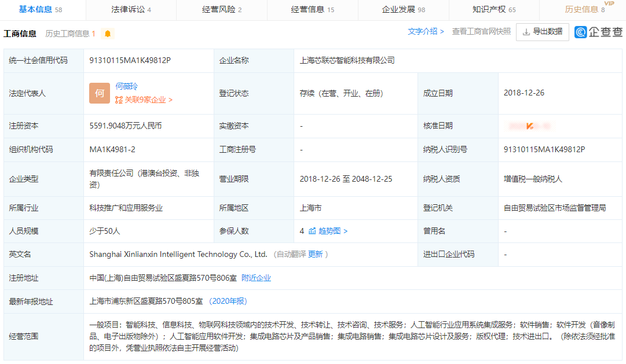Click the trend chart icon beside 参保人数
Screen dimensions: 626x364
[311, 230]
